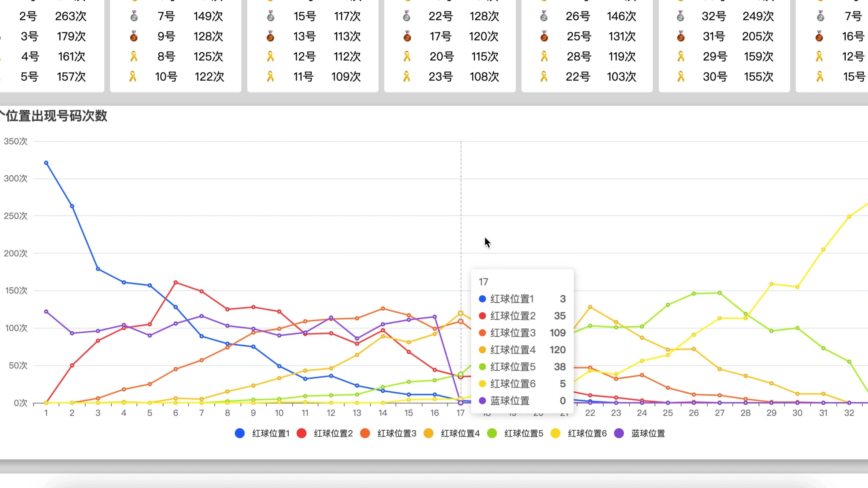The width and height of the screenshot is (868, 488).
Task: Click the 350次 y-axis label
Action: pos(15,141)
